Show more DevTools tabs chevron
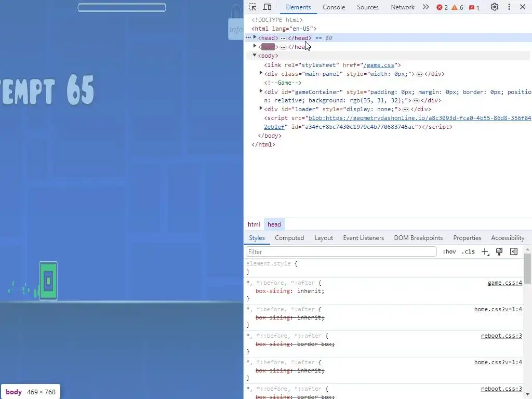Viewport: 532px width, 399px height. pyautogui.click(x=426, y=7)
